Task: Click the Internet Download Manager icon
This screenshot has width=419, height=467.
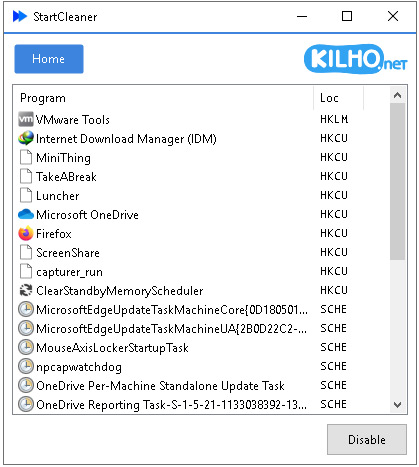Action: [x=26, y=138]
